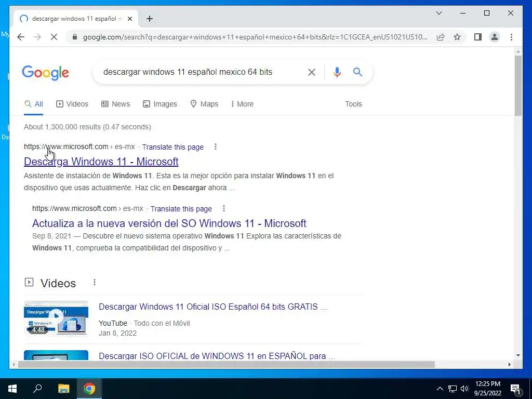This screenshot has height=399, width=532.
Task: Open a new browser tab
Action: 149,19
